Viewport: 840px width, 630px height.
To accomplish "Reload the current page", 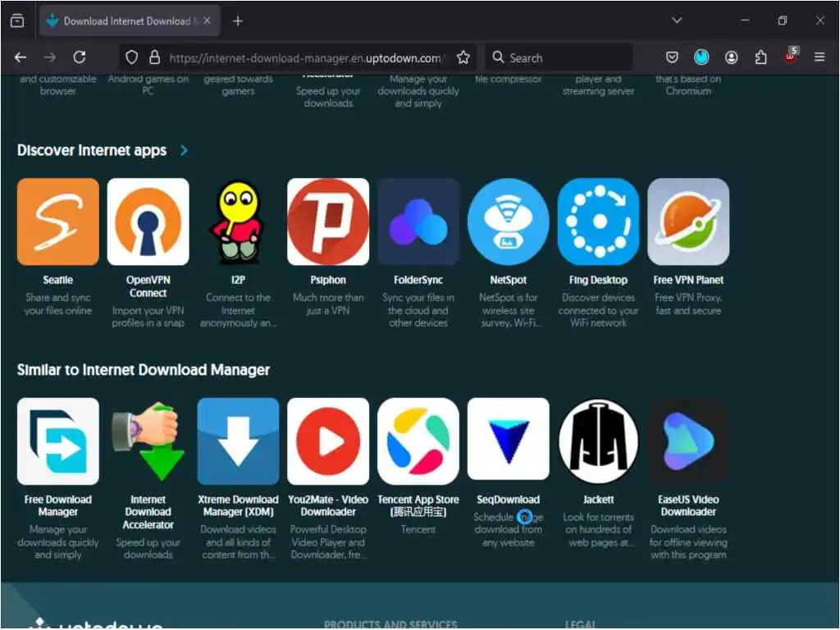I will (80, 57).
